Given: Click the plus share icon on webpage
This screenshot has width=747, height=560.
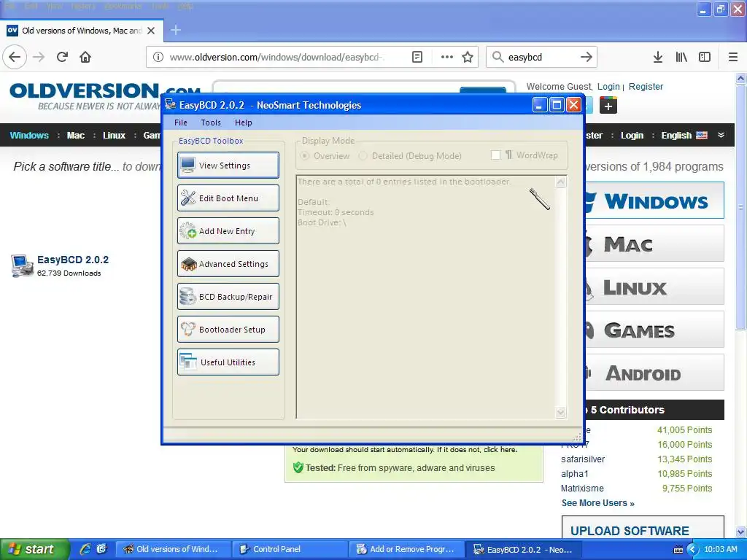Looking at the screenshot, I should coord(608,105).
